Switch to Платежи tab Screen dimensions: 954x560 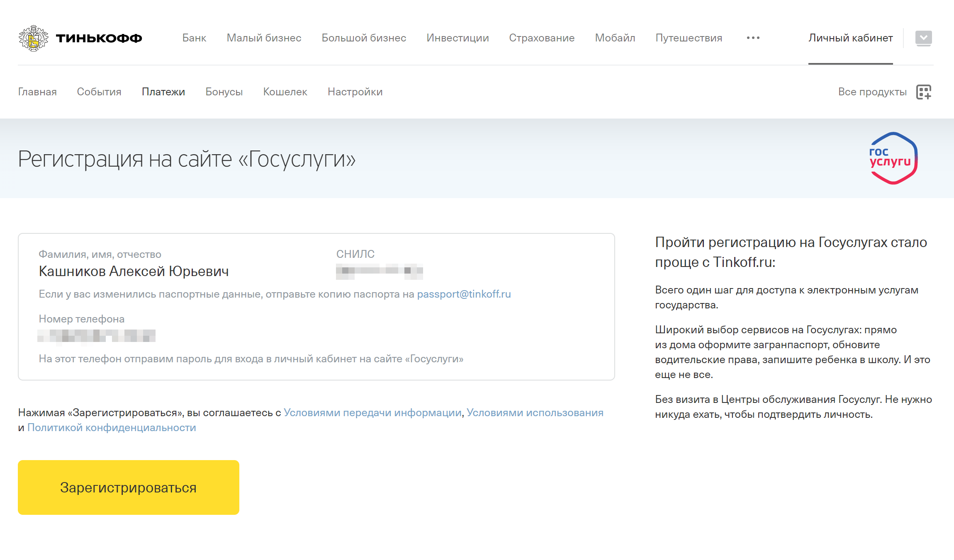point(163,92)
